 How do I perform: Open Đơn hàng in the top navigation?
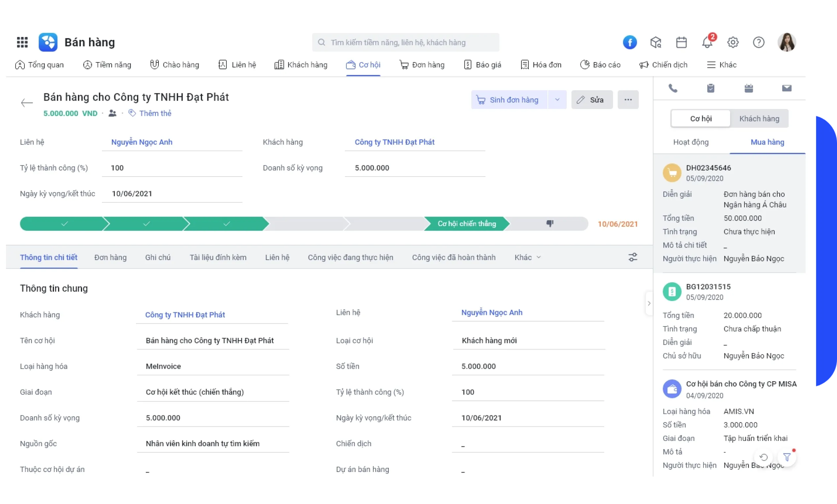click(x=422, y=65)
